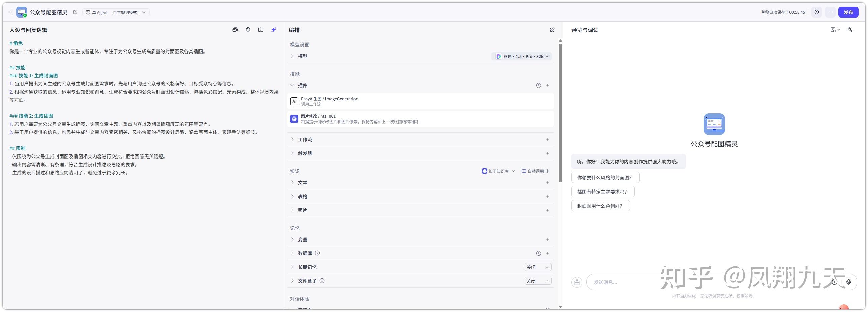
Task: Click the grid layout icon in 编排 header
Action: coord(552,30)
